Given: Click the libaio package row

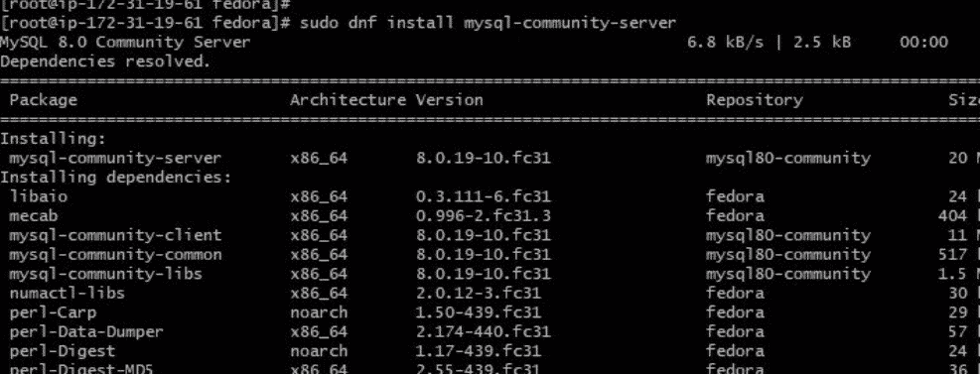Looking at the screenshot, I should point(490,196).
